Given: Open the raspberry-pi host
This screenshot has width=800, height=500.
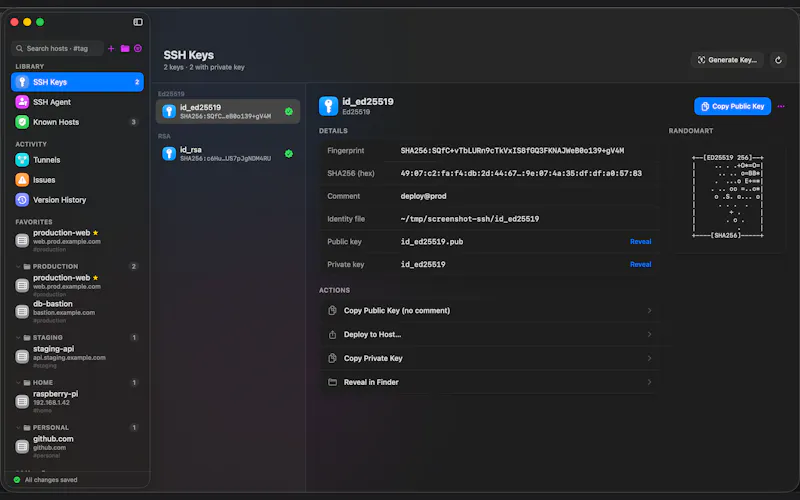Looking at the screenshot, I should coord(78,402).
